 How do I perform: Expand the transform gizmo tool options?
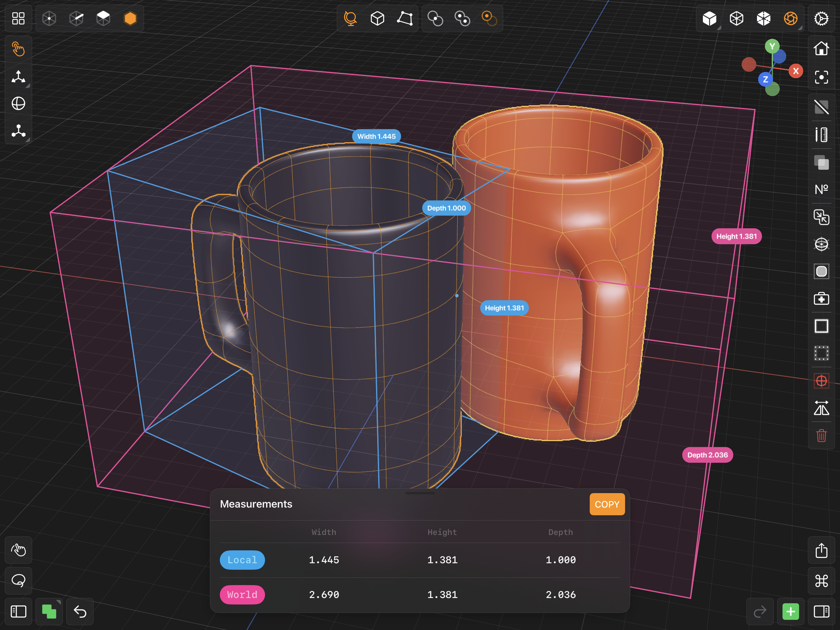click(28, 86)
